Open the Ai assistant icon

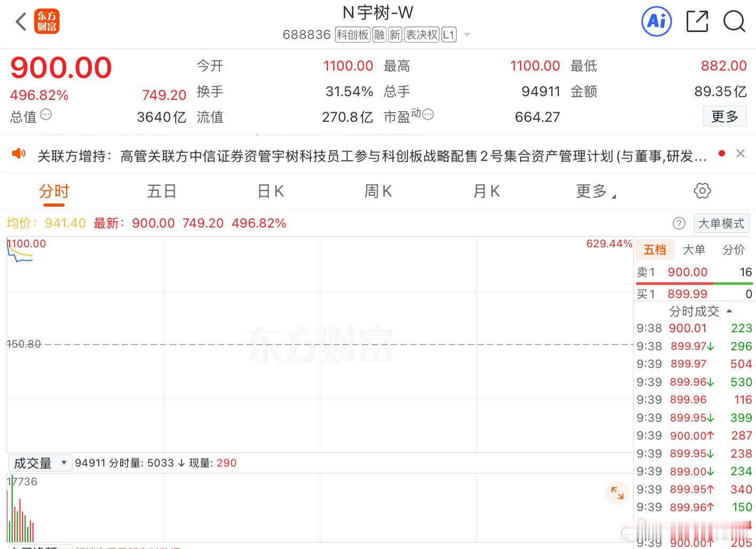point(656,21)
